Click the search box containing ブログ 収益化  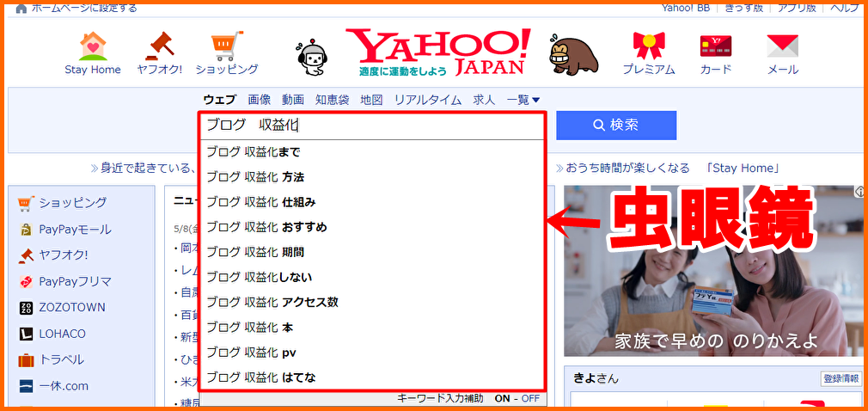pos(372,126)
